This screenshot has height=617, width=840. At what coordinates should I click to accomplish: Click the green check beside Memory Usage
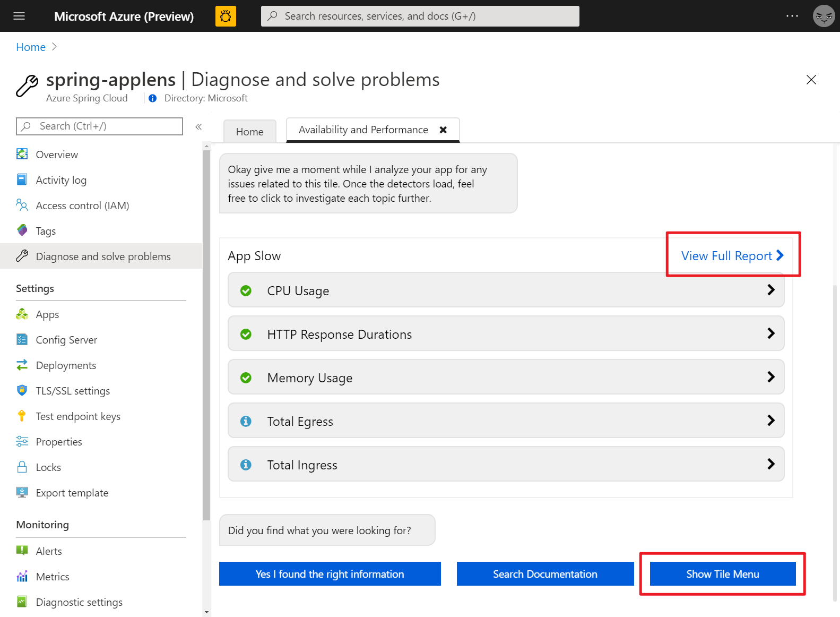(x=246, y=378)
